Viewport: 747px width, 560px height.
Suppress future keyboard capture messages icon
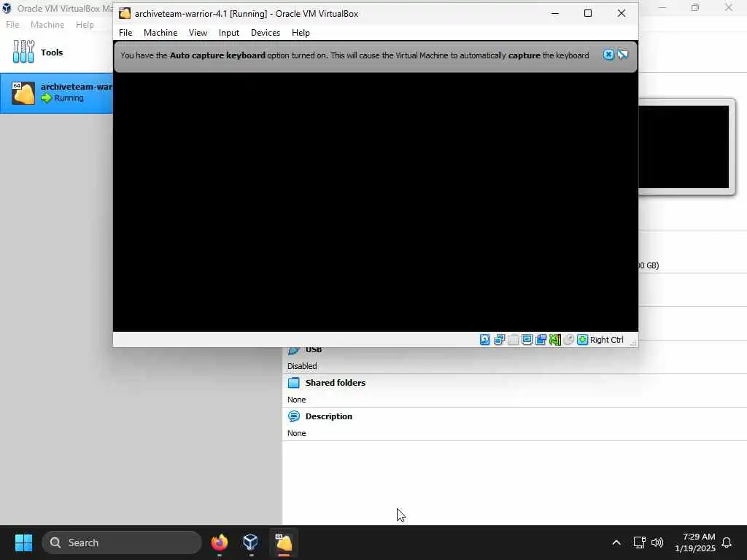pyautogui.click(x=623, y=54)
